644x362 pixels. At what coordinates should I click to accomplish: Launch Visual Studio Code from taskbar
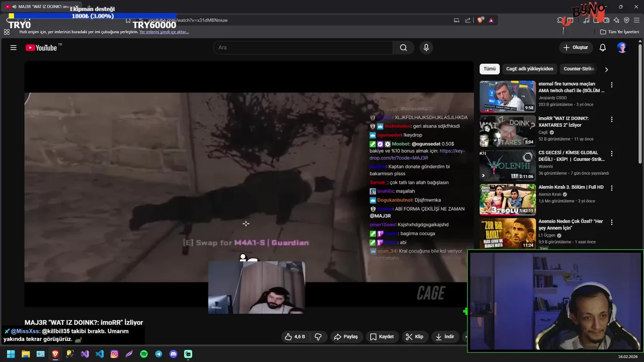coord(100,354)
